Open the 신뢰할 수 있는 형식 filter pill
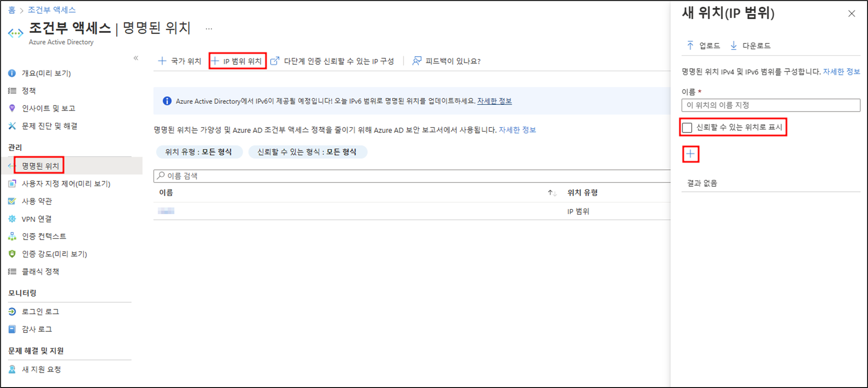 pyautogui.click(x=307, y=152)
